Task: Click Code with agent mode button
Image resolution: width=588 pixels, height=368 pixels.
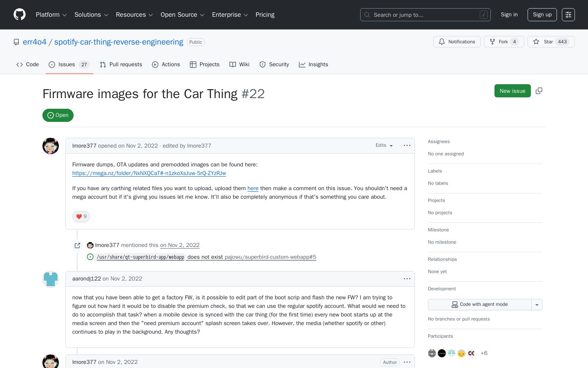Action: pyautogui.click(x=480, y=305)
